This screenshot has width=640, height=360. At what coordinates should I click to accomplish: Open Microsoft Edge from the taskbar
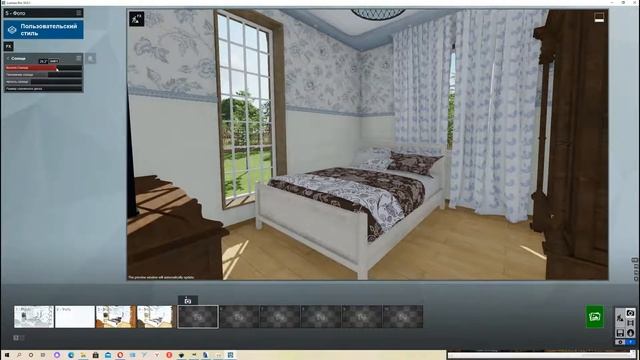[x=71, y=355]
